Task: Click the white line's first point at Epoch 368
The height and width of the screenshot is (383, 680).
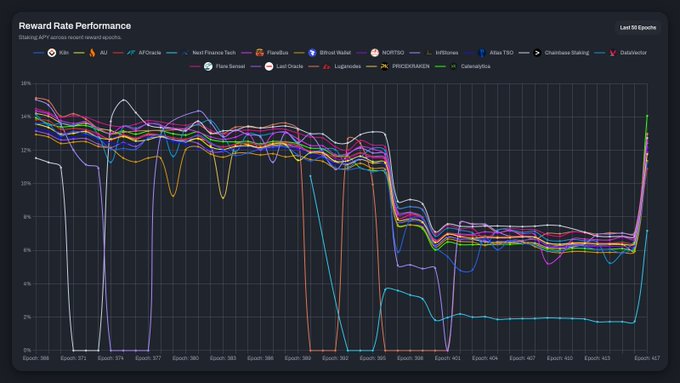Action: click(36, 158)
